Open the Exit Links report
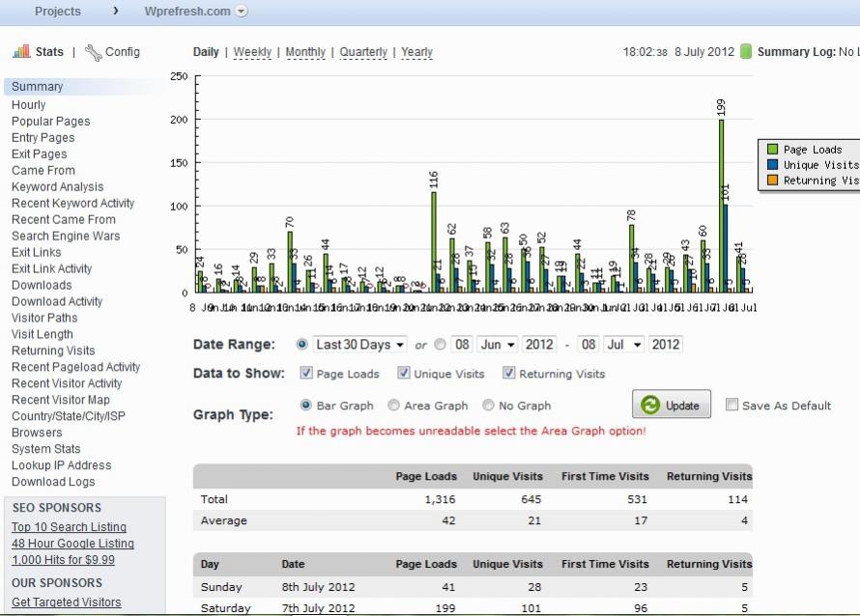The width and height of the screenshot is (860, 616). tap(36, 253)
